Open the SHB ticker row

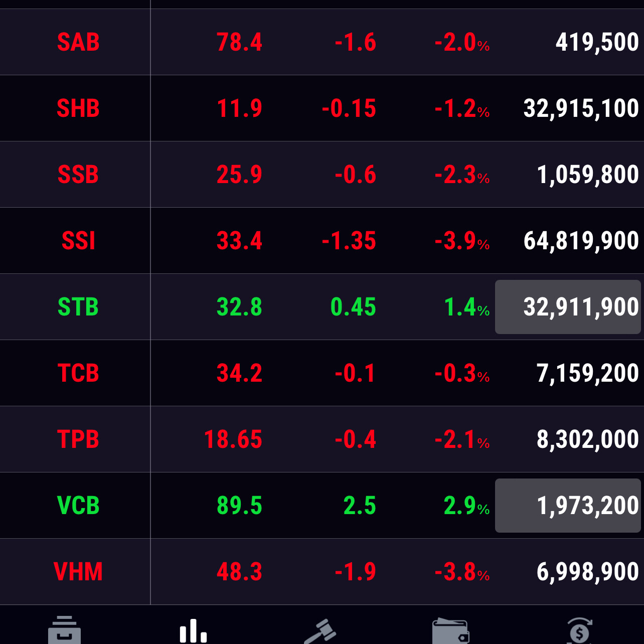(78, 108)
